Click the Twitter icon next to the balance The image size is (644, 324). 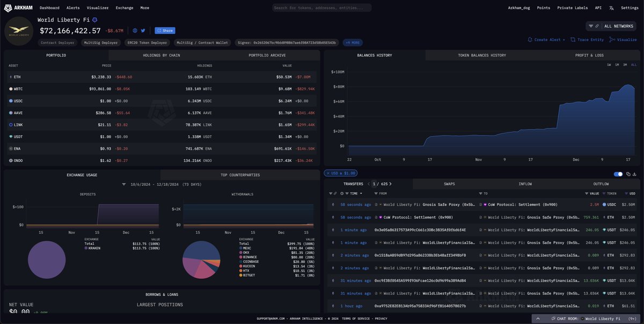click(x=143, y=30)
